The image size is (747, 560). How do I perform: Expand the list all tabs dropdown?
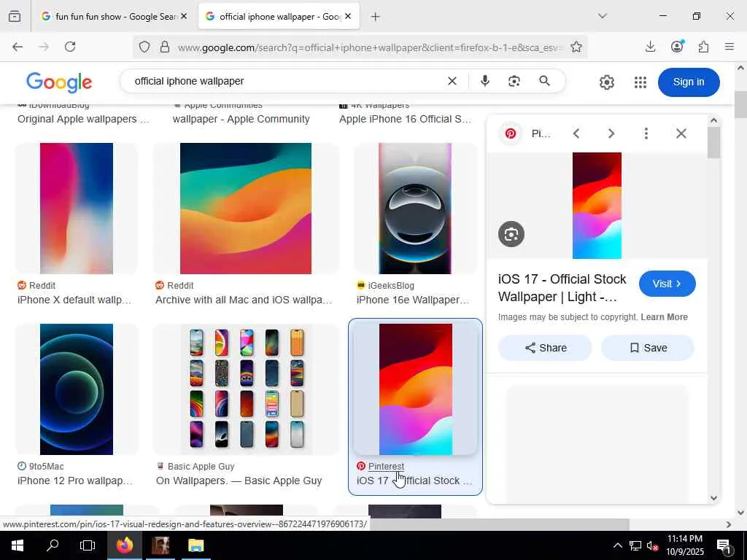[x=602, y=16]
